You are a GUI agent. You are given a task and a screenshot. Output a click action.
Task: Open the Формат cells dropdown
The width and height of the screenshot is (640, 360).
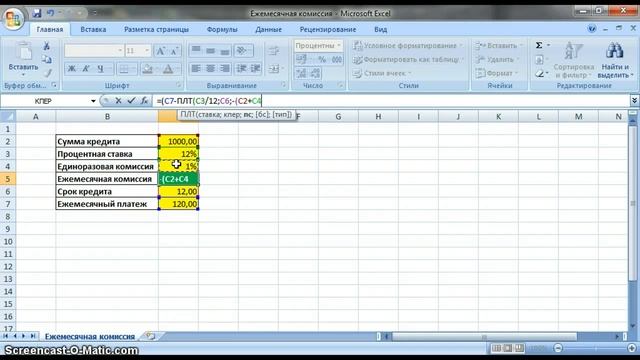[496, 73]
